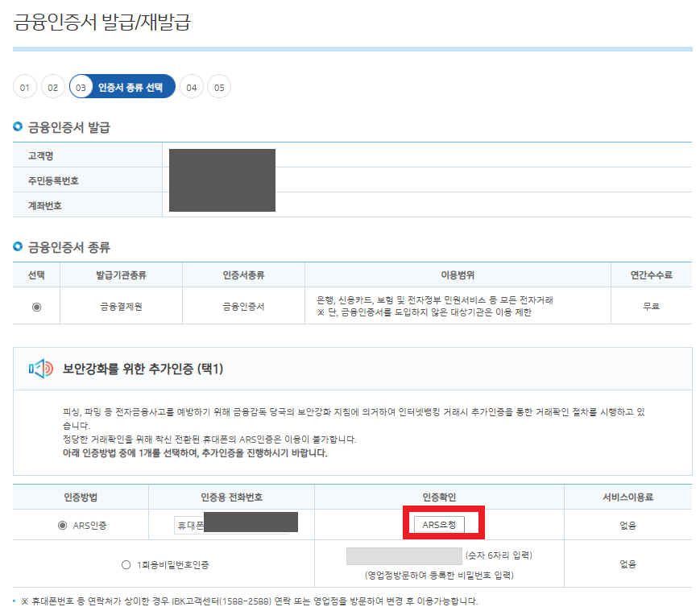700x611 pixels.
Task: Click the blue bullet icon beside 금융인증서 종류
Action: click(x=18, y=247)
